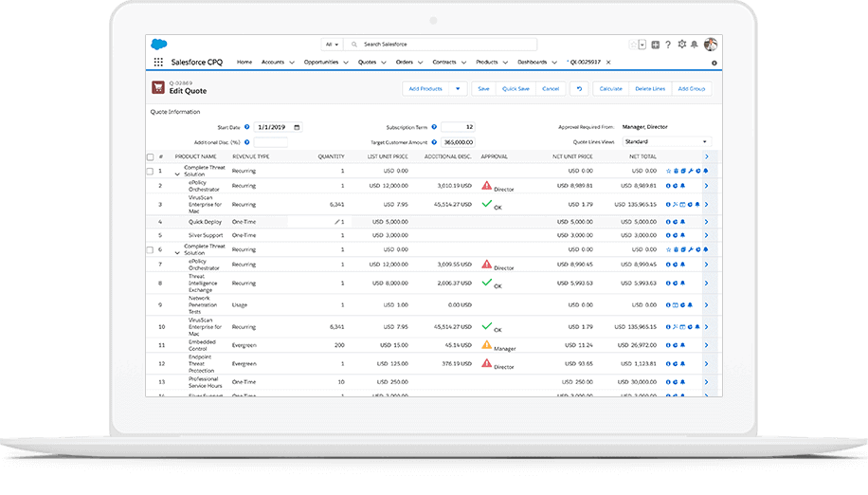868x495 pixels.
Task: Open the App Launcher grid icon
Action: (158, 62)
